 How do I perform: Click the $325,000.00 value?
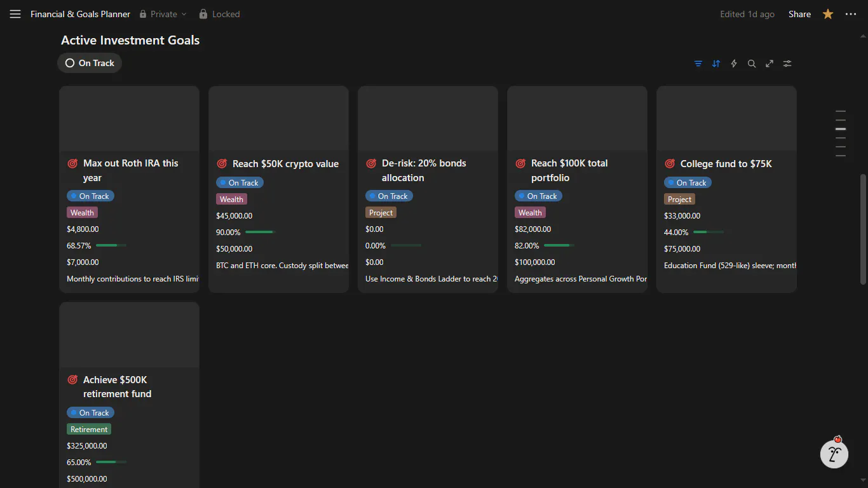[86, 446]
